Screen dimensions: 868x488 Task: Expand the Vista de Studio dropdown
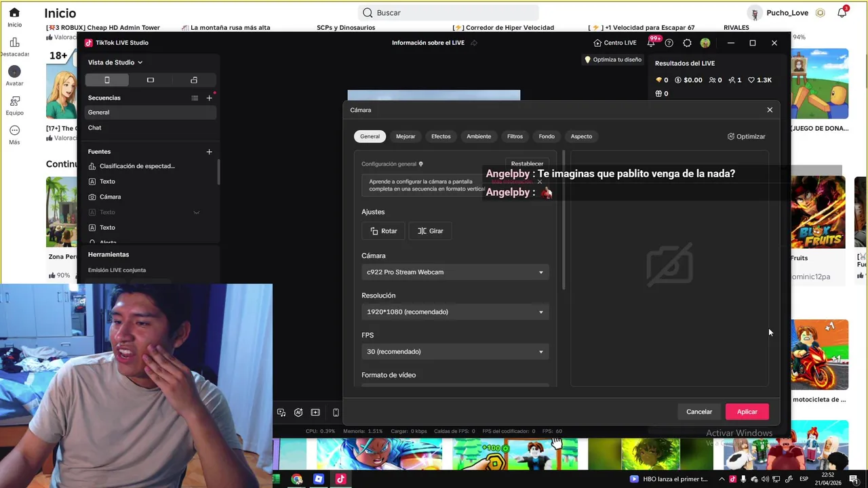pyautogui.click(x=115, y=62)
